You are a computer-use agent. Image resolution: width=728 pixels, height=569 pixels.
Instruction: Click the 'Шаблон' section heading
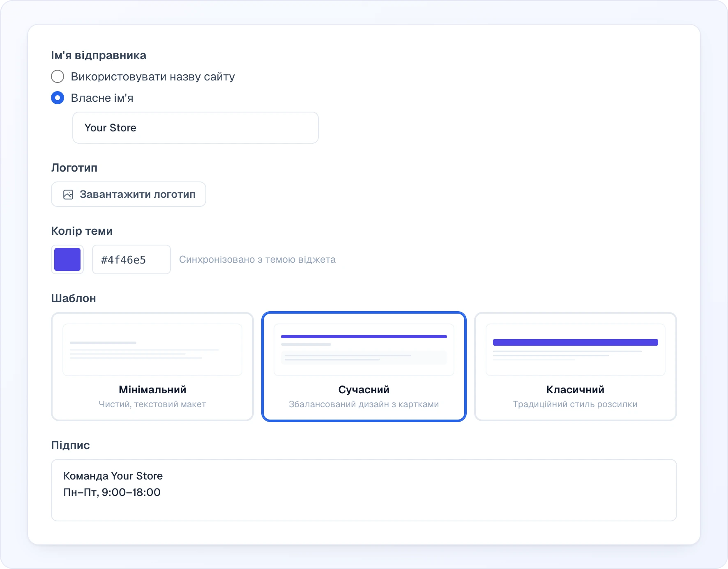[x=74, y=298]
